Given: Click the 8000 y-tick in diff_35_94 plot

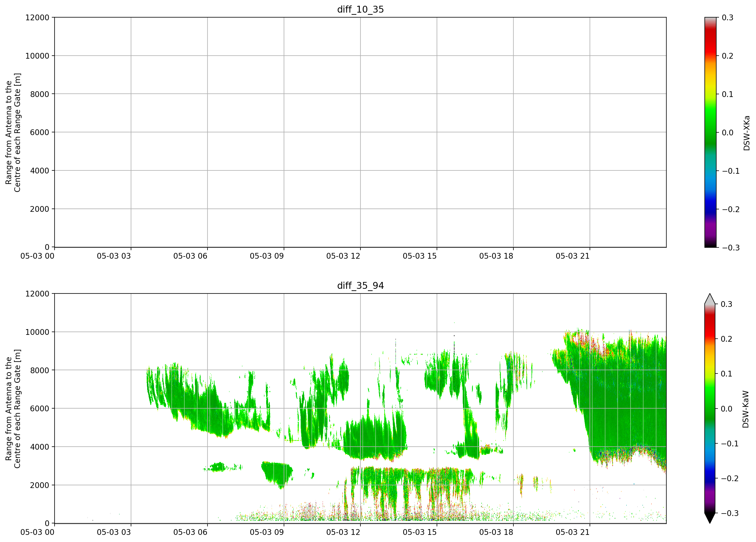Looking at the screenshot, I should tap(40, 370).
